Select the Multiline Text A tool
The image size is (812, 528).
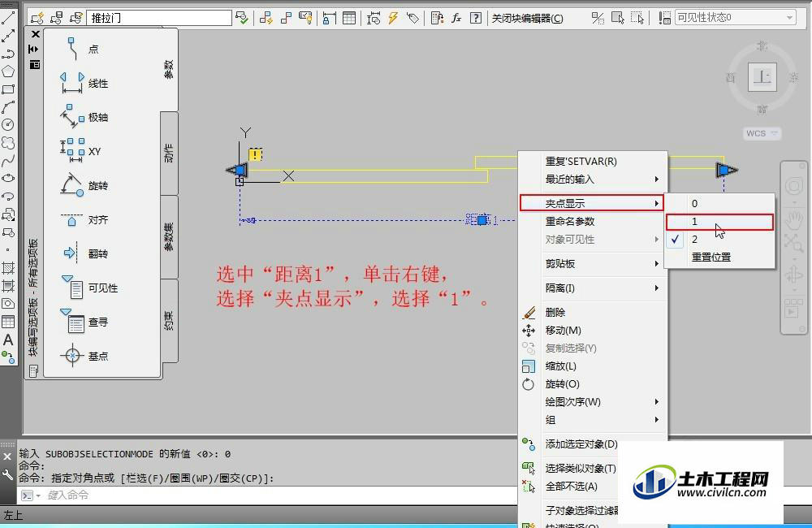[8, 340]
